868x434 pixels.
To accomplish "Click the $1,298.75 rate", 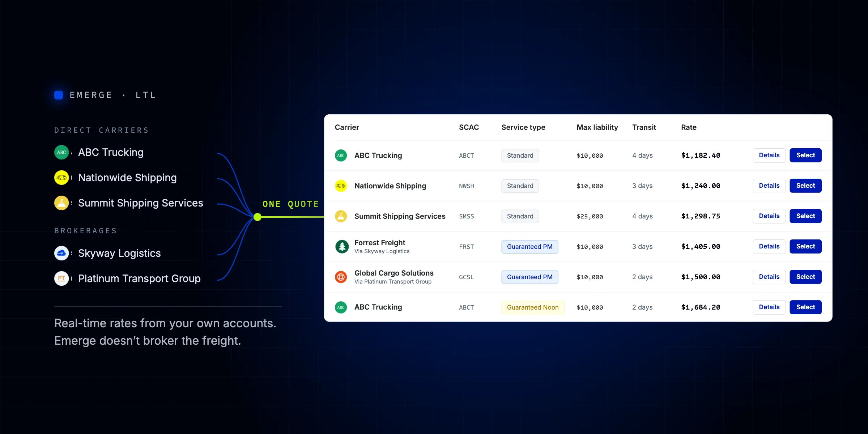I will 701,216.
